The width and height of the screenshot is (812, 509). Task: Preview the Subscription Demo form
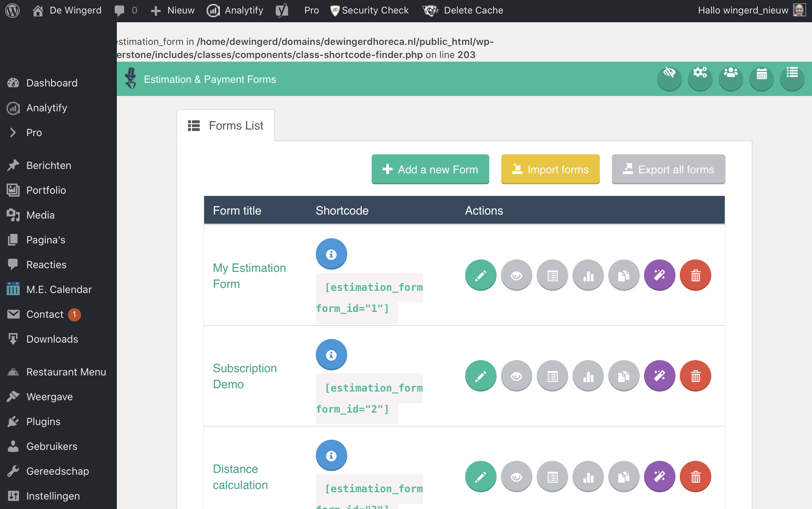coord(516,376)
